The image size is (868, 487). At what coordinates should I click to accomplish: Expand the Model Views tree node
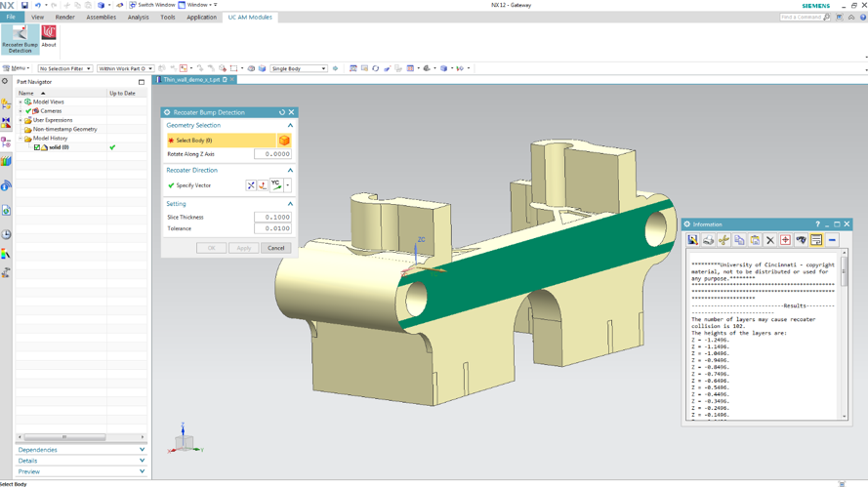(21, 101)
